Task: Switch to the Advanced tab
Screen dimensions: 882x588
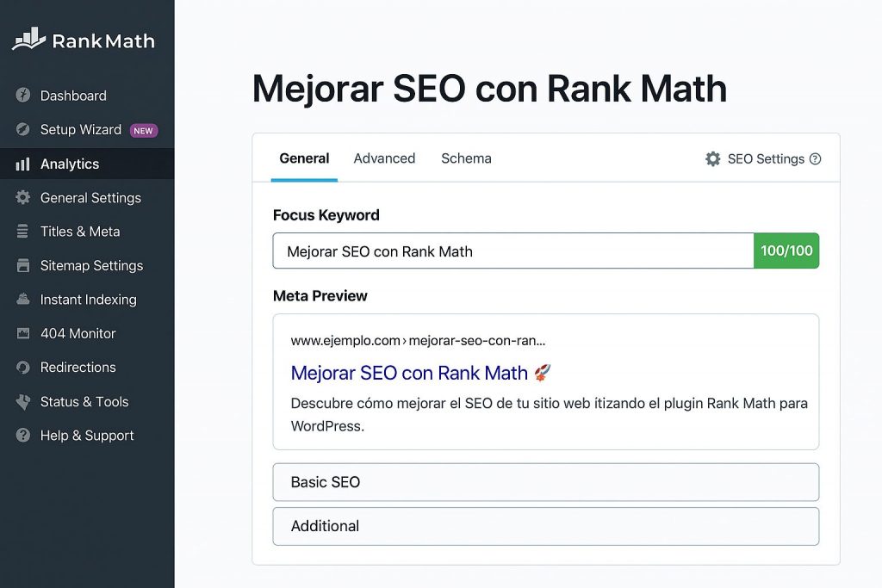Action: coord(384,158)
